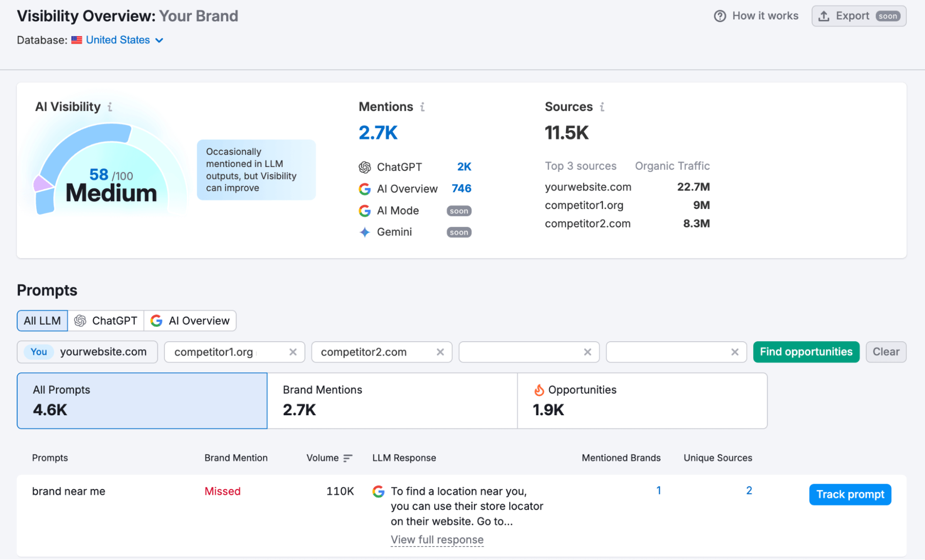Click the Find opportunities button

point(806,352)
